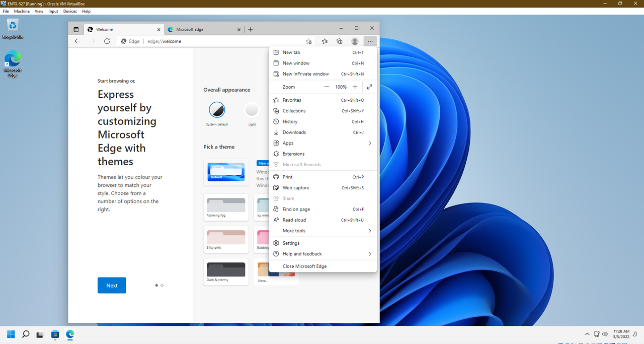644x344 pixels.
Task: Go back using the back arrow
Action: tap(77, 41)
